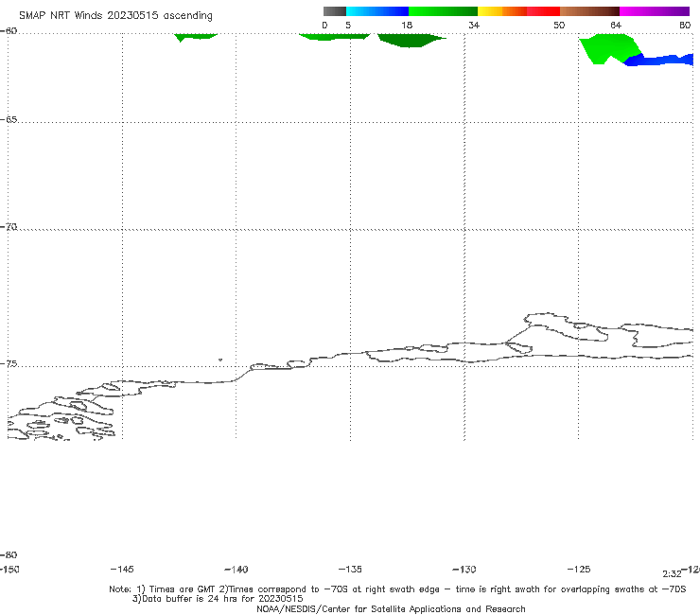Click the color bar label "64"

coord(616,25)
